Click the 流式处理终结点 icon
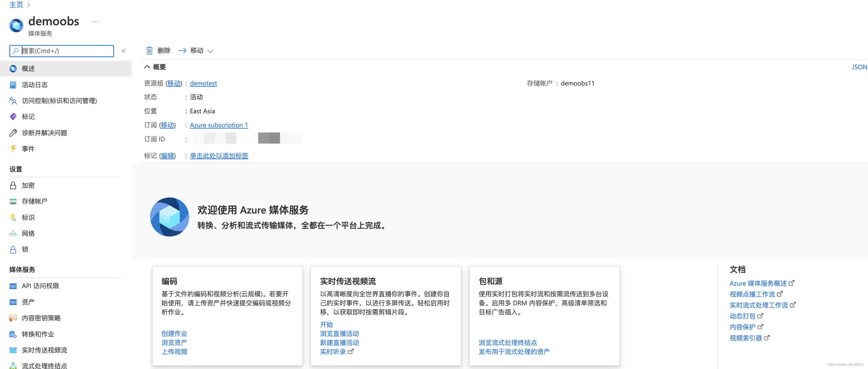 pyautogui.click(x=13, y=366)
